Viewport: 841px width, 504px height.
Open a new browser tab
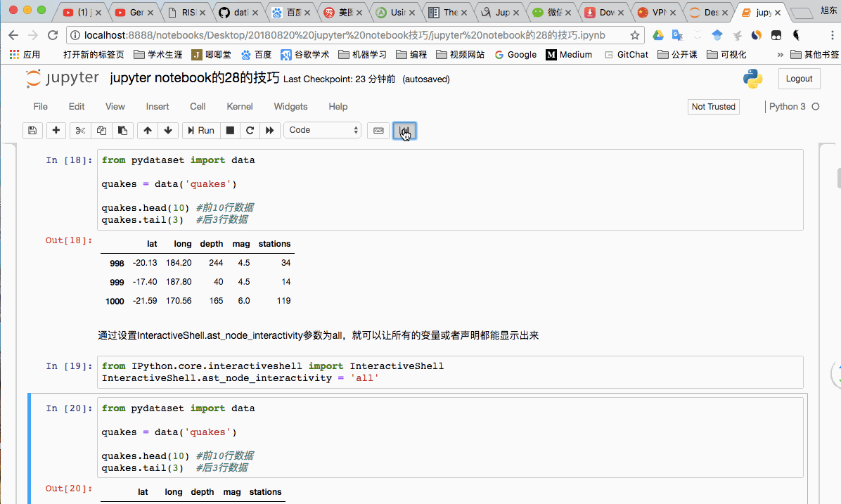pos(802,13)
